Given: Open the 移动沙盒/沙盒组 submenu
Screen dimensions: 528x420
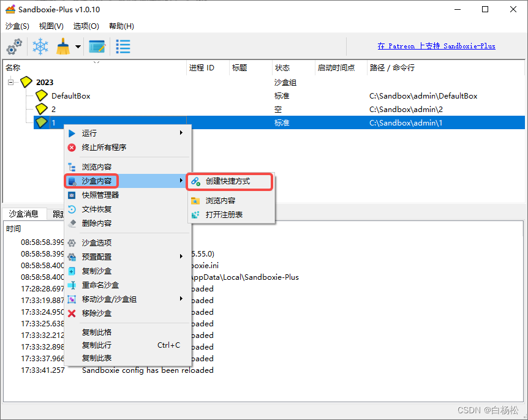Looking at the screenshot, I should pyautogui.click(x=127, y=299).
